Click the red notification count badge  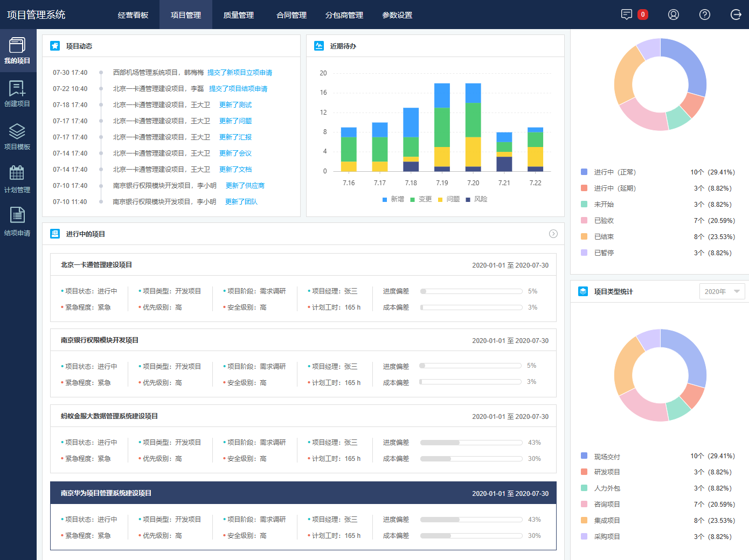click(x=642, y=15)
